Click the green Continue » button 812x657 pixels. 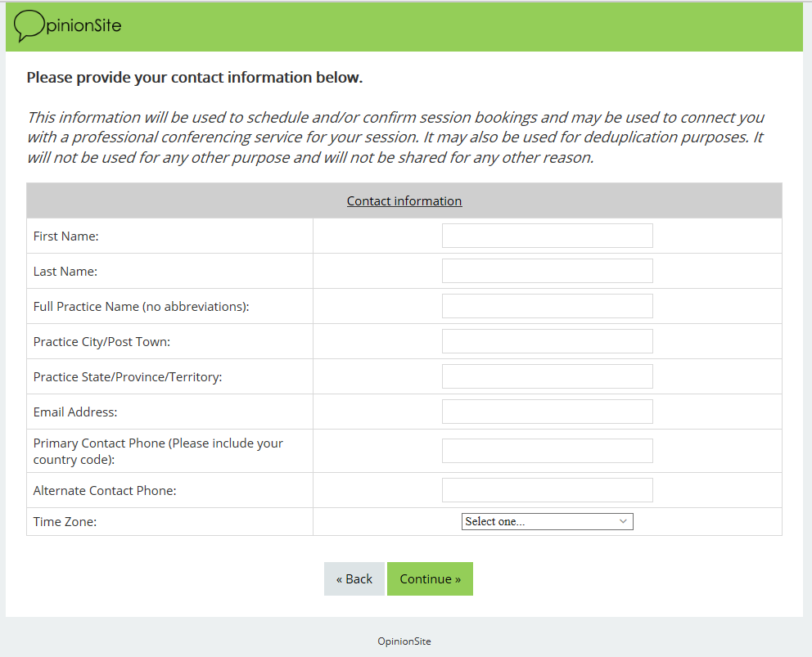(430, 578)
